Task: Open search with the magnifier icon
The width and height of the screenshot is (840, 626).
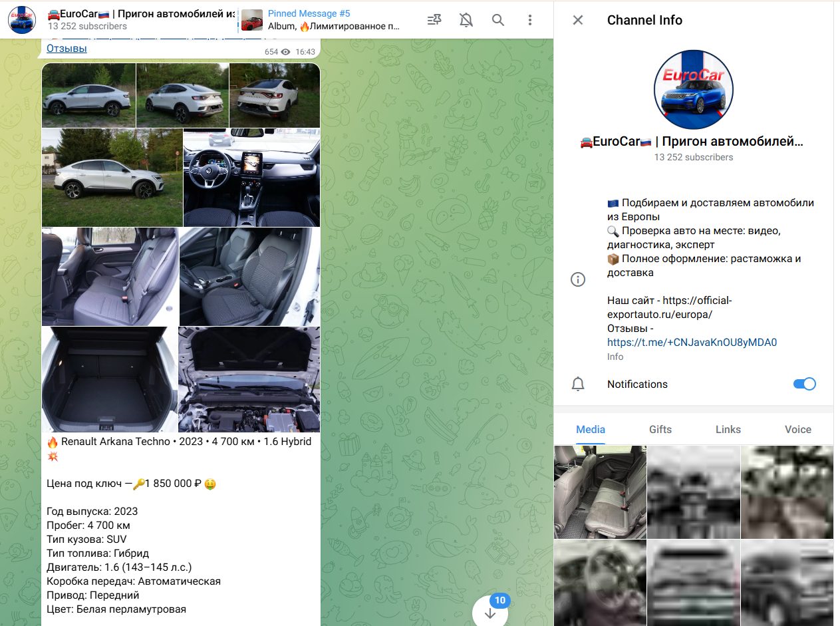Action: tap(497, 20)
